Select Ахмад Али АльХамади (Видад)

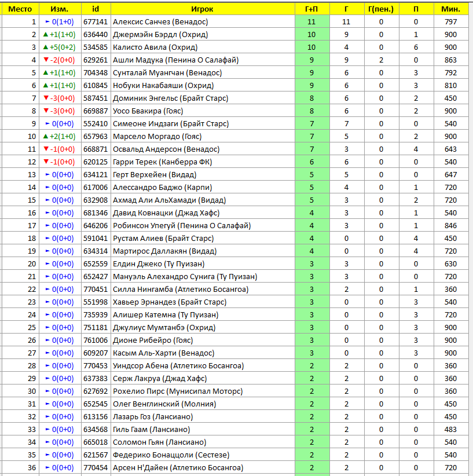click(203, 200)
